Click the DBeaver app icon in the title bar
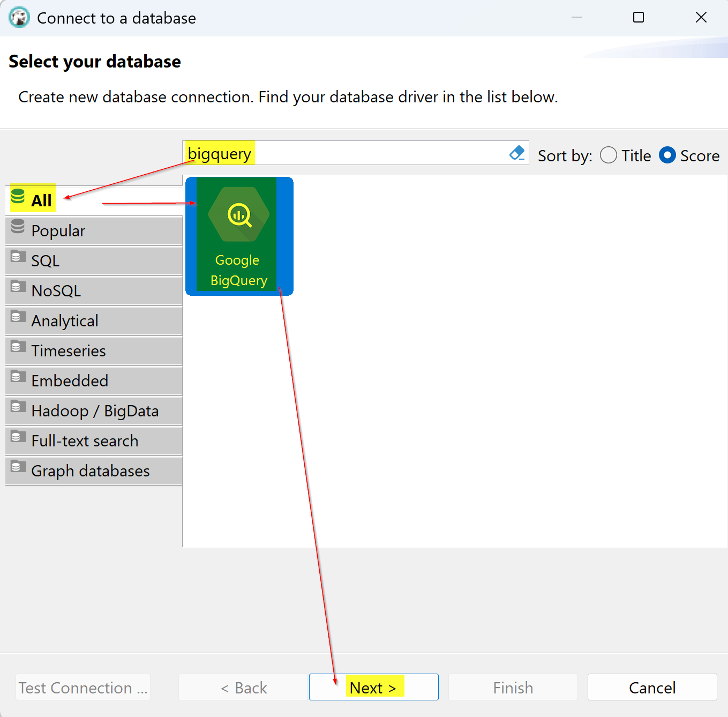Viewport: 728px width, 717px height. point(19,18)
